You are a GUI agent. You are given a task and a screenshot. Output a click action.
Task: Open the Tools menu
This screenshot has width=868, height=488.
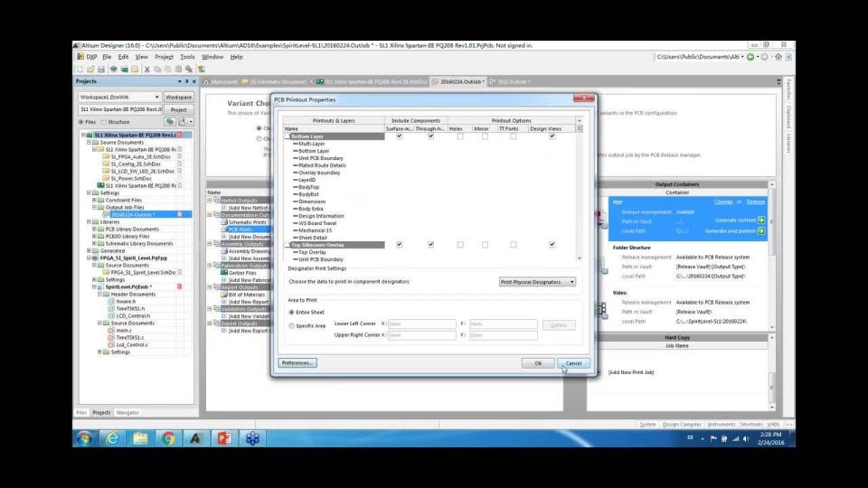point(187,56)
